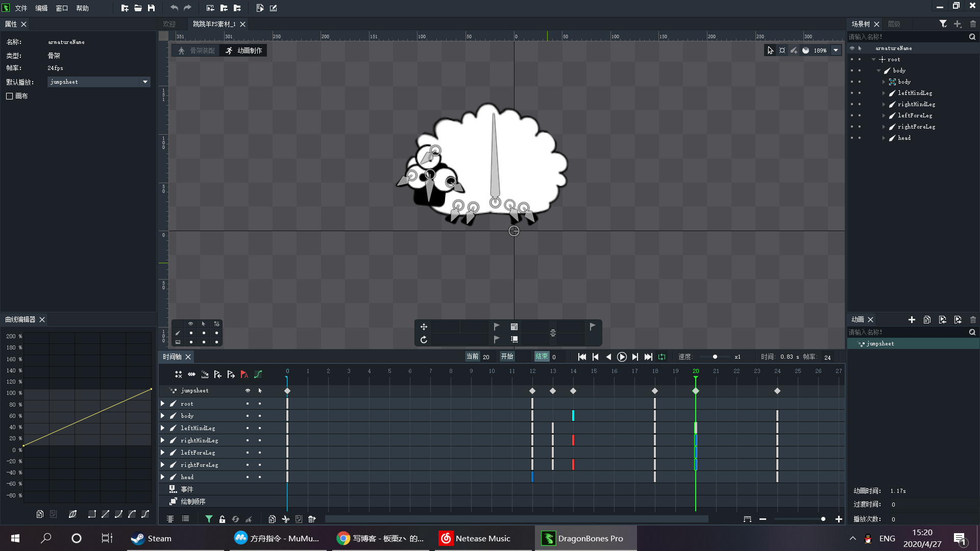Click the Play animation button

pyautogui.click(x=622, y=357)
